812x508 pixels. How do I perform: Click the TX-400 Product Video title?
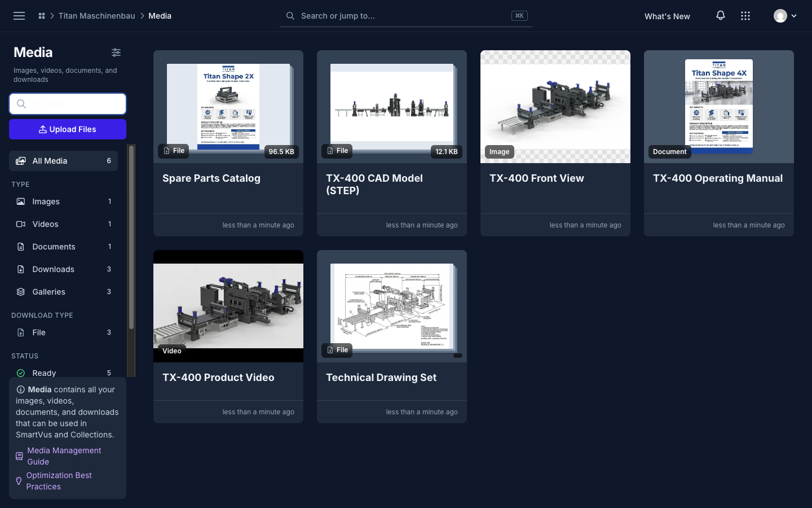click(218, 378)
